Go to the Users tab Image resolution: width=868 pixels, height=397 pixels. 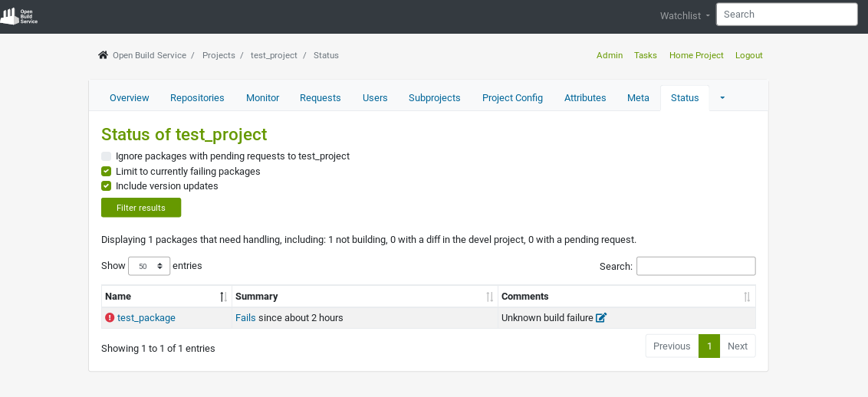tap(375, 98)
